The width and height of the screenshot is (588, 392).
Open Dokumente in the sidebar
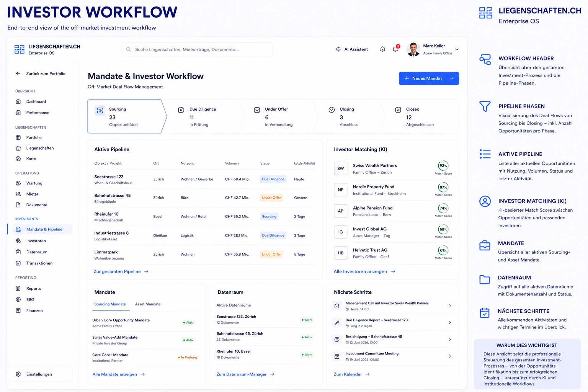coord(37,205)
